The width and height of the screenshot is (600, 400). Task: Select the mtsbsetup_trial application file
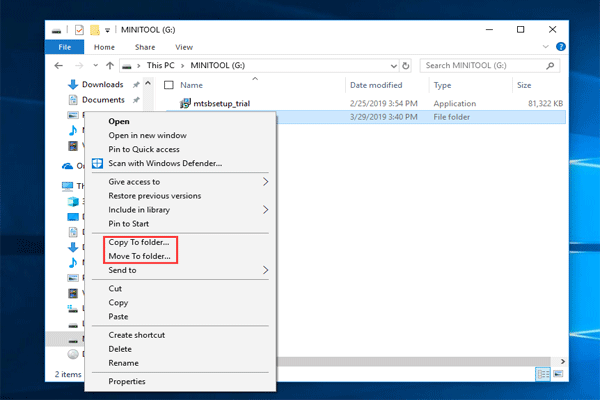(x=222, y=103)
